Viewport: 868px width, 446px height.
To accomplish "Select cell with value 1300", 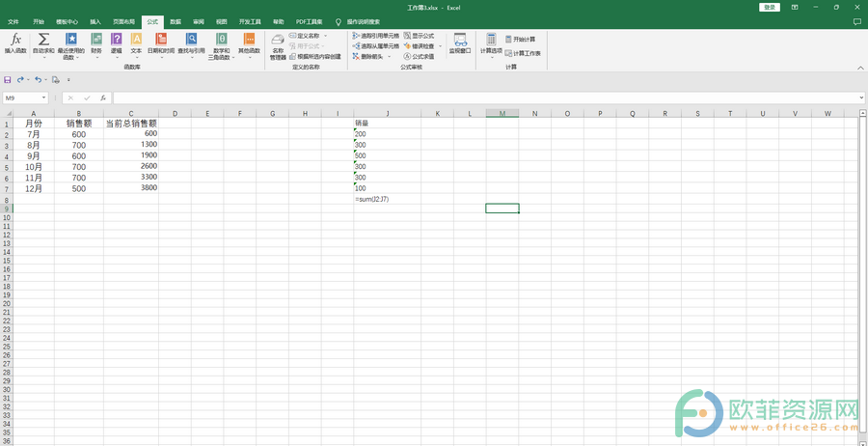I will pos(131,145).
